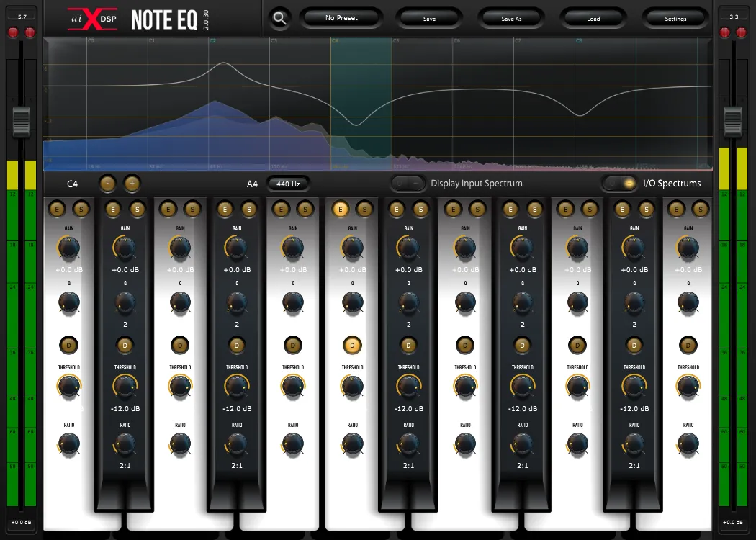The height and width of the screenshot is (540, 756).
Task: Click the Load preset button
Action: [593, 19]
